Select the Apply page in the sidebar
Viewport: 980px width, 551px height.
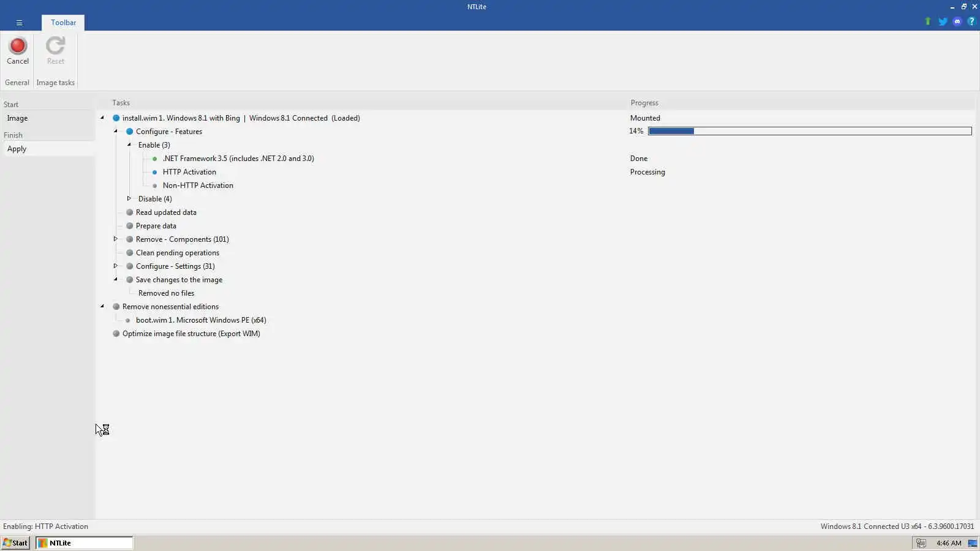click(x=48, y=149)
